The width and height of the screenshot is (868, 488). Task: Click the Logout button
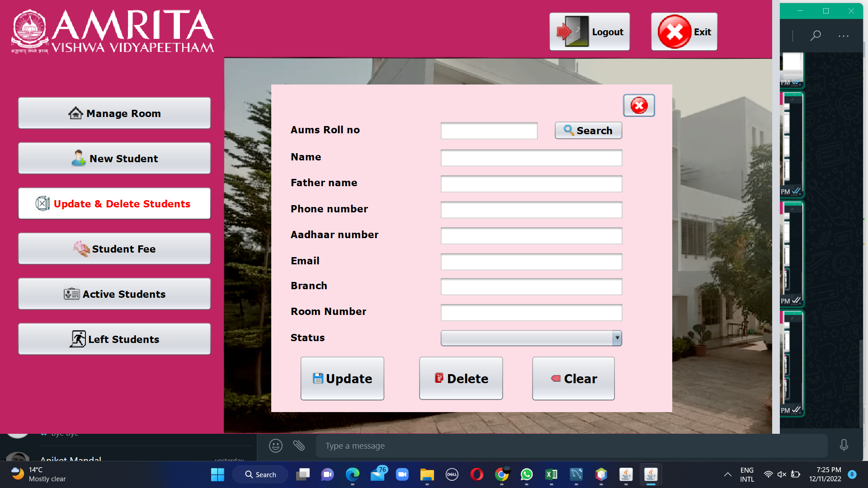[589, 32]
